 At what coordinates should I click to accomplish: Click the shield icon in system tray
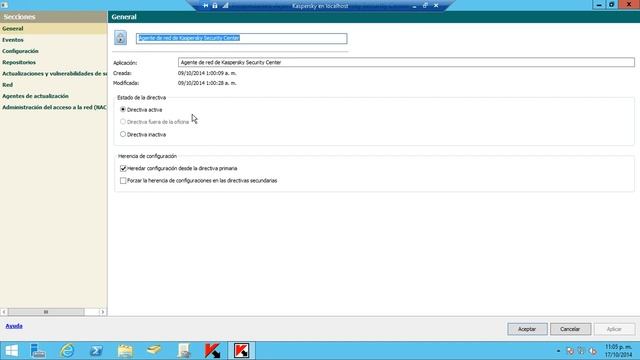tap(570, 351)
